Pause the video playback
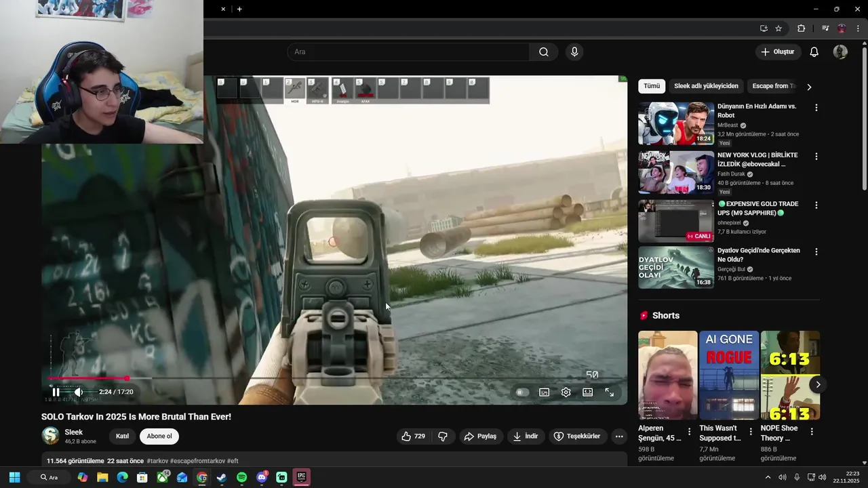The image size is (868, 488). click(x=56, y=392)
